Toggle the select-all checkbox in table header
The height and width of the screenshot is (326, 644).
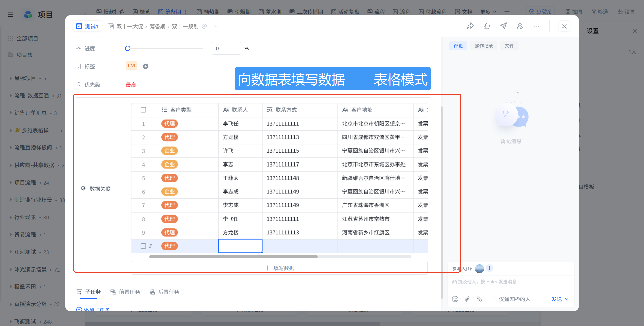(143, 110)
